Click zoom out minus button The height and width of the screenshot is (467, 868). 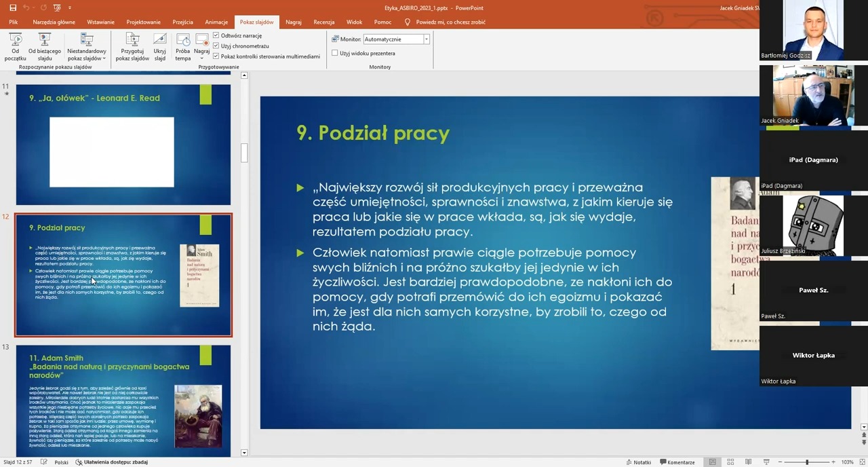point(778,462)
